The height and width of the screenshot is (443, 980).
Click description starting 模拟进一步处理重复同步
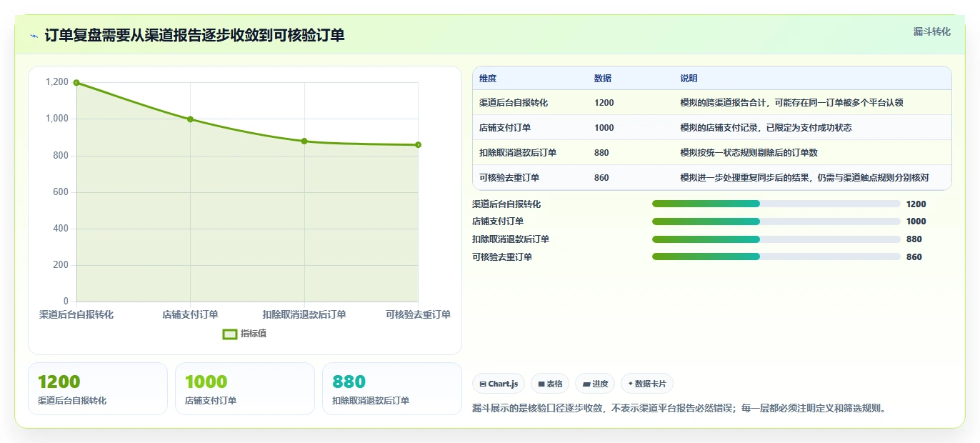pyautogui.click(x=804, y=178)
